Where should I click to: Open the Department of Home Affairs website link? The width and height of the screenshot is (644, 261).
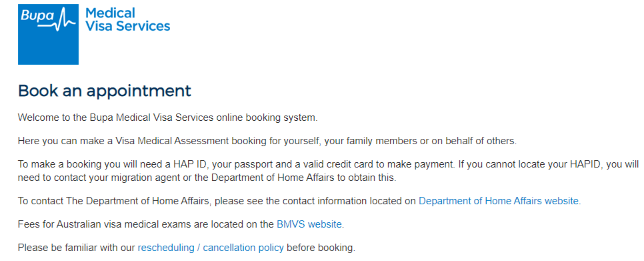tap(499, 201)
